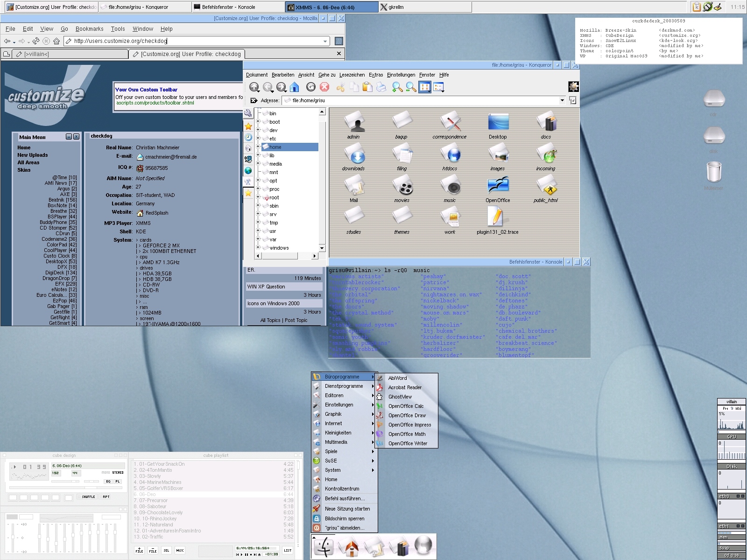747x560 pixels.
Task: Click the 'MISC' button in XMMS playlist
Action: (x=180, y=551)
